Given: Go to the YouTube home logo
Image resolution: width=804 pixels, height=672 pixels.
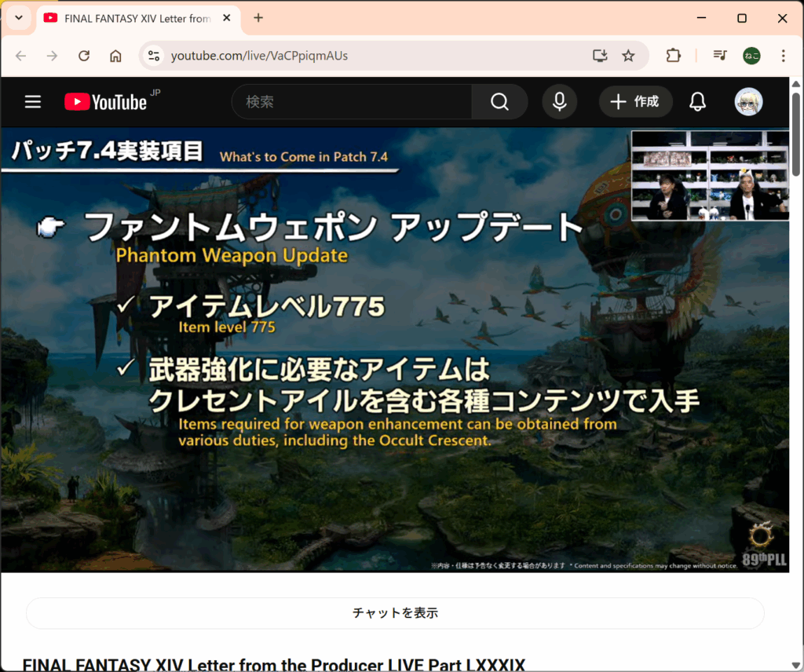Looking at the screenshot, I should (x=106, y=102).
